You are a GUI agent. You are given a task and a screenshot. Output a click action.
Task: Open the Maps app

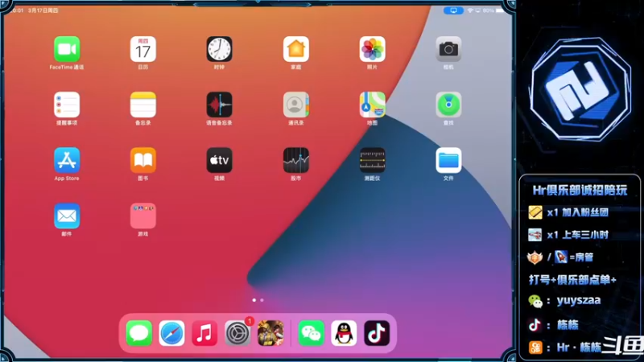coord(372,105)
